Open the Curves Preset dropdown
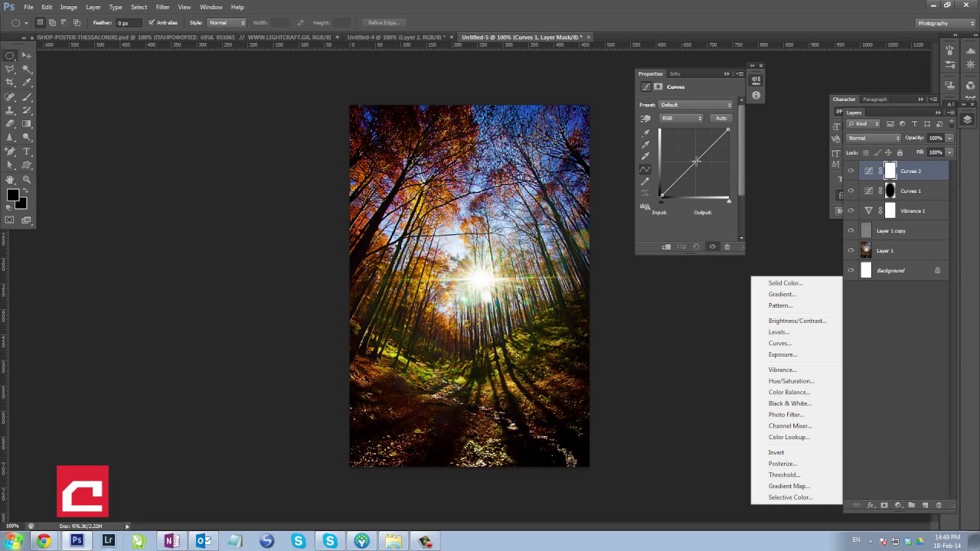 pos(696,105)
